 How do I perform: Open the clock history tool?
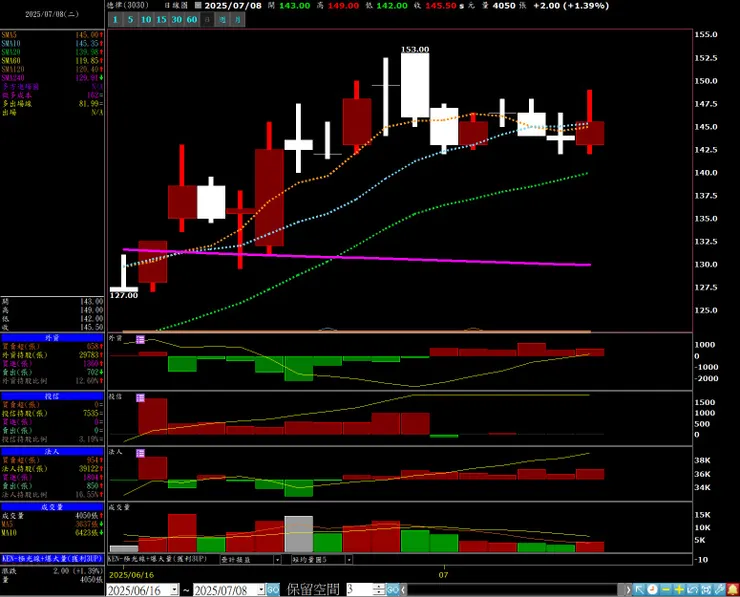click(x=652, y=589)
